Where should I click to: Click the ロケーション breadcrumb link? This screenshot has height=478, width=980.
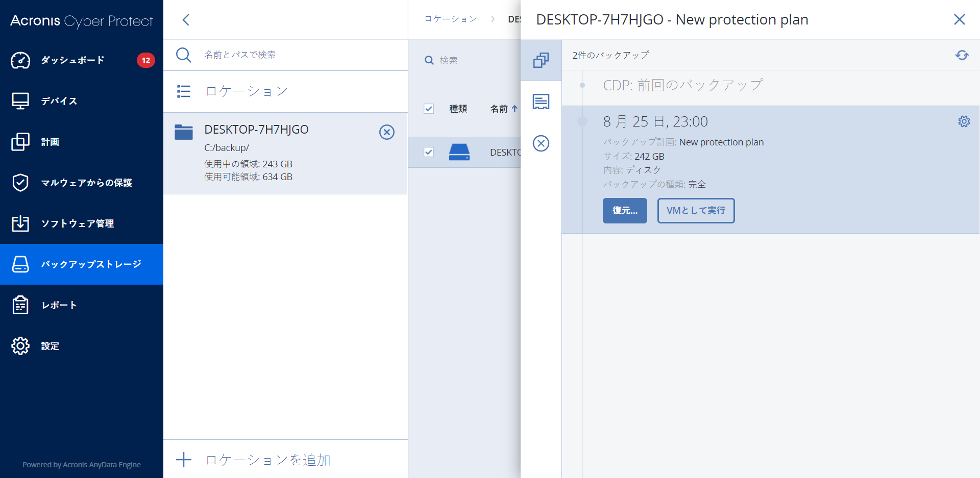point(451,19)
